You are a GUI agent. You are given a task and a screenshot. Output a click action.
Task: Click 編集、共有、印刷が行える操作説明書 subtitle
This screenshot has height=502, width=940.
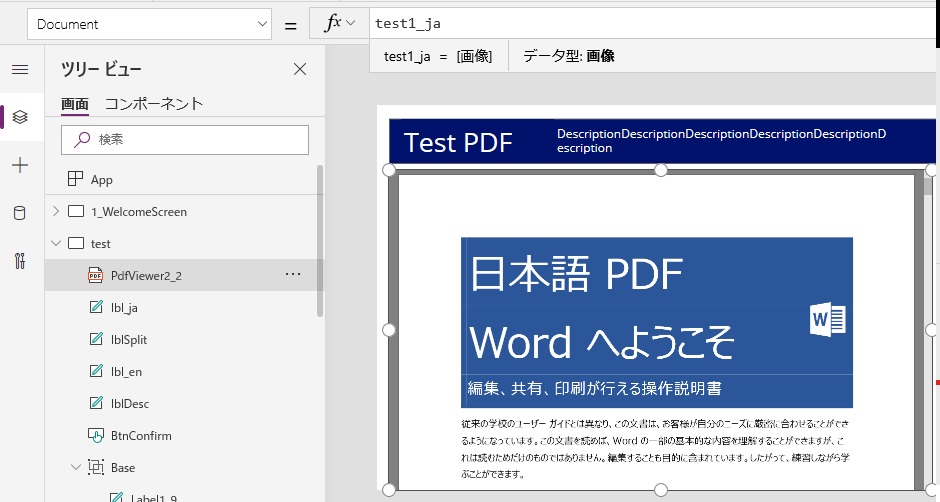tap(594, 389)
